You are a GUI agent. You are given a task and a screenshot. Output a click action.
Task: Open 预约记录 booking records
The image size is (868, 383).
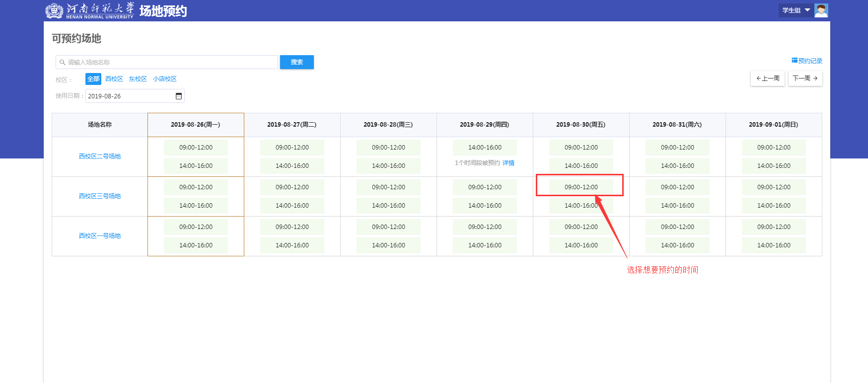[x=807, y=61]
